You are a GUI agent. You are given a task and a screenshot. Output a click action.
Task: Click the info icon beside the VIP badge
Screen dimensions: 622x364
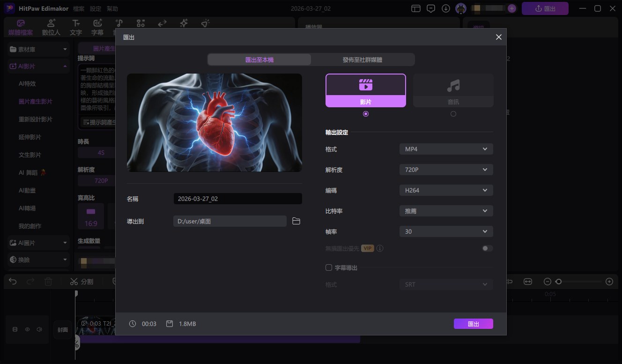point(380,248)
